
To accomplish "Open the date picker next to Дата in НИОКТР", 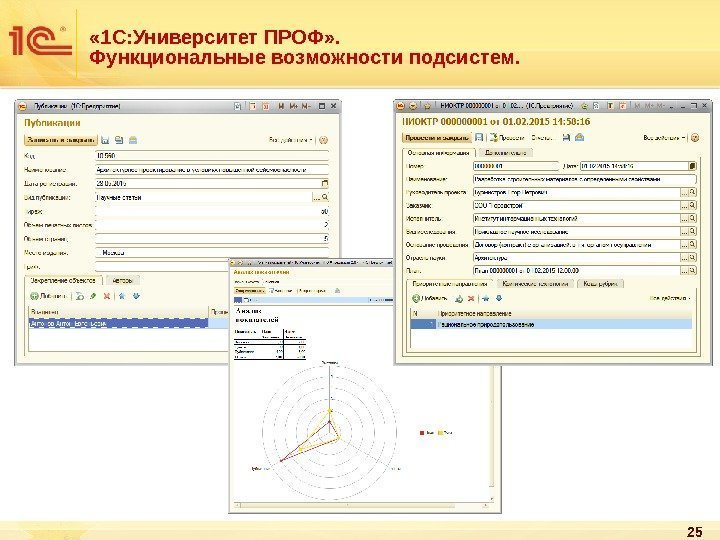I will tap(692, 166).
